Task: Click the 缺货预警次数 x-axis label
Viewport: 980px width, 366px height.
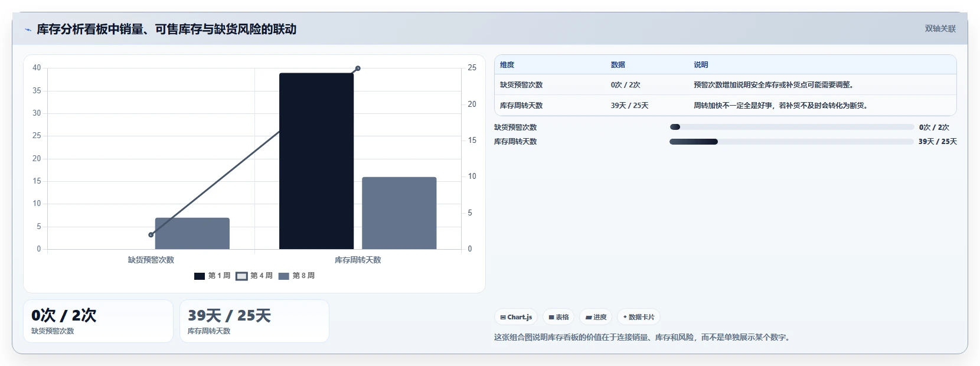Action: 151,260
